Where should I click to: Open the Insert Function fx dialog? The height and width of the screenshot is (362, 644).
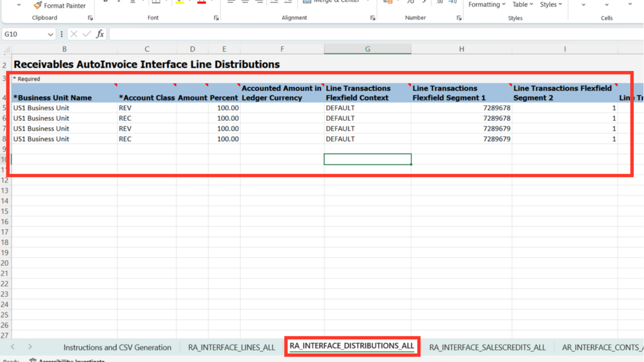pyautogui.click(x=100, y=34)
